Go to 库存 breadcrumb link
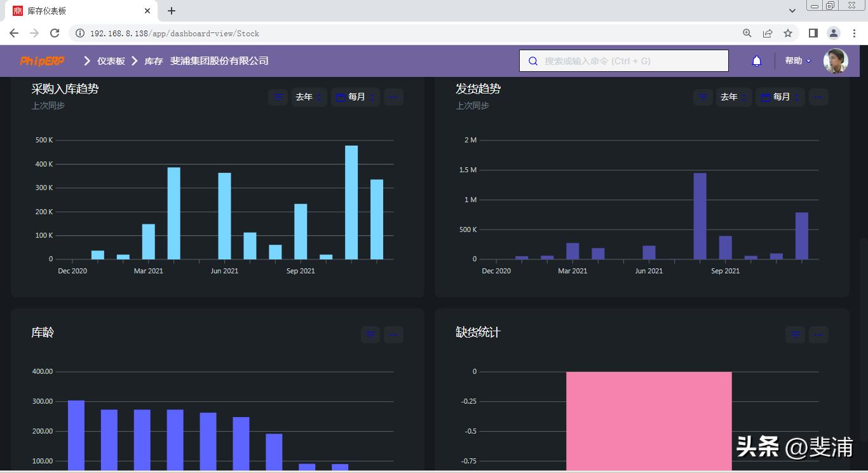 pyautogui.click(x=154, y=61)
